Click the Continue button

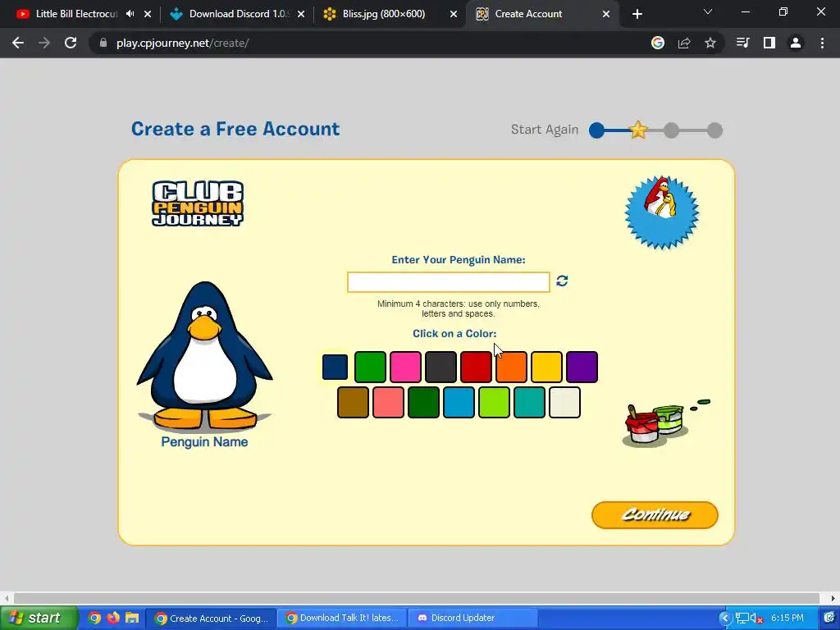tap(655, 515)
